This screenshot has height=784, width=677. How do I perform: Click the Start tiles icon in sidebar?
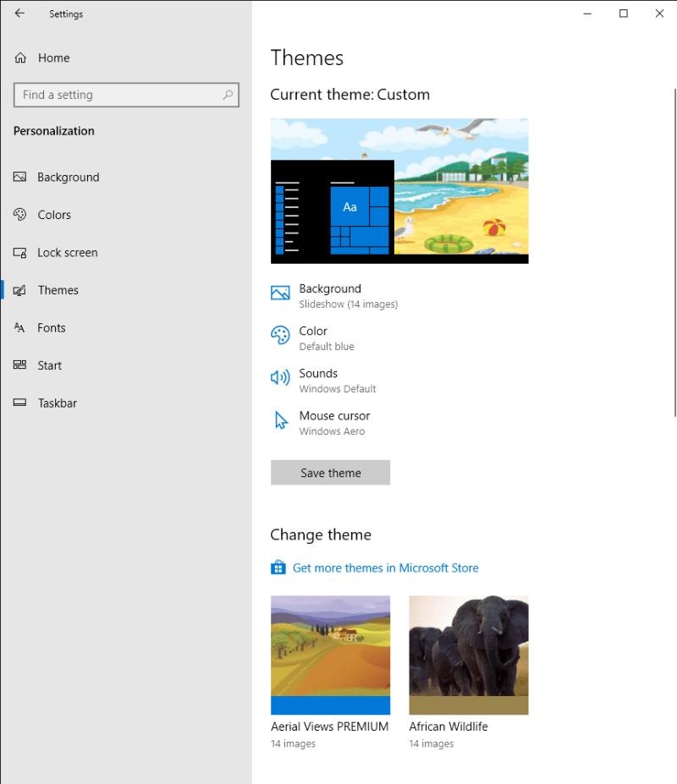19,365
